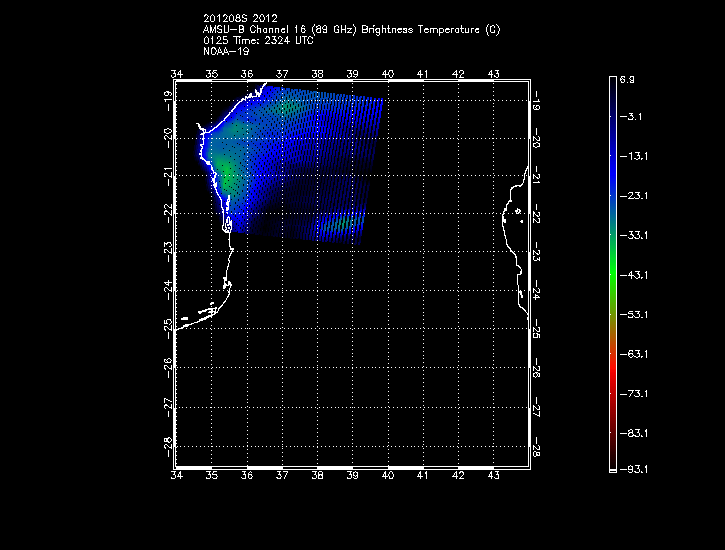Screen dimensions: 725x550
Task: Click latitude label -19 on the left axis
Action: click(x=167, y=95)
